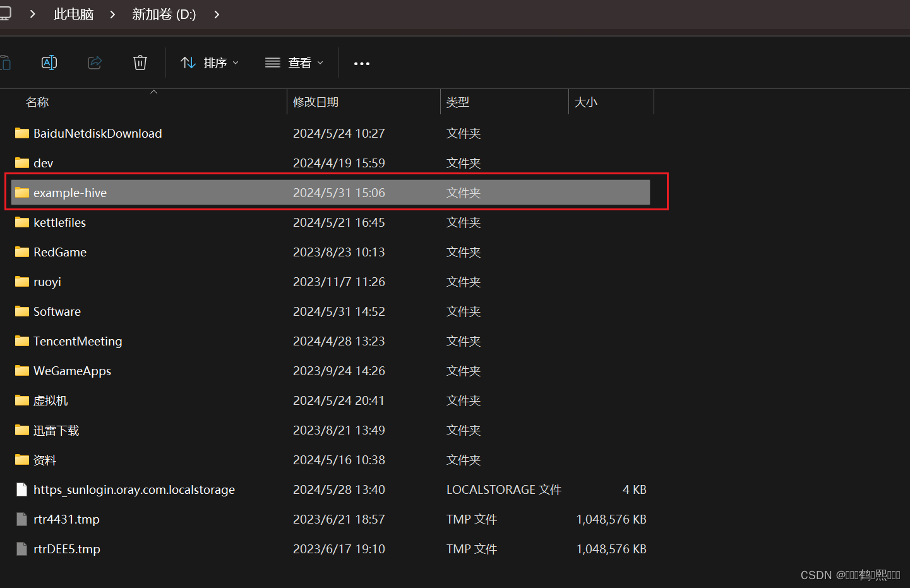Select the TencentMeeting folder name

coord(78,341)
